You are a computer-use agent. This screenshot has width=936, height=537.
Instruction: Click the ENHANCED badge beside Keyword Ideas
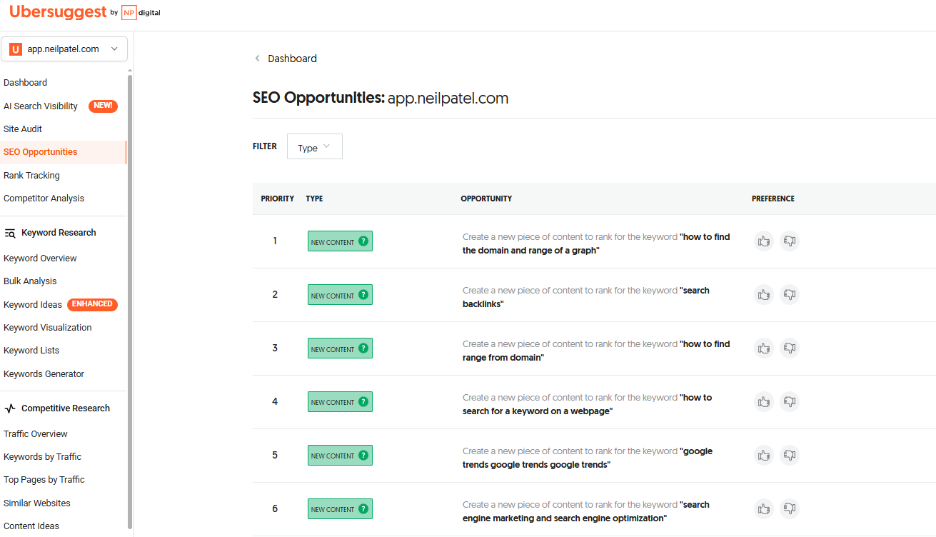pyautogui.click(x=93, y=304)
